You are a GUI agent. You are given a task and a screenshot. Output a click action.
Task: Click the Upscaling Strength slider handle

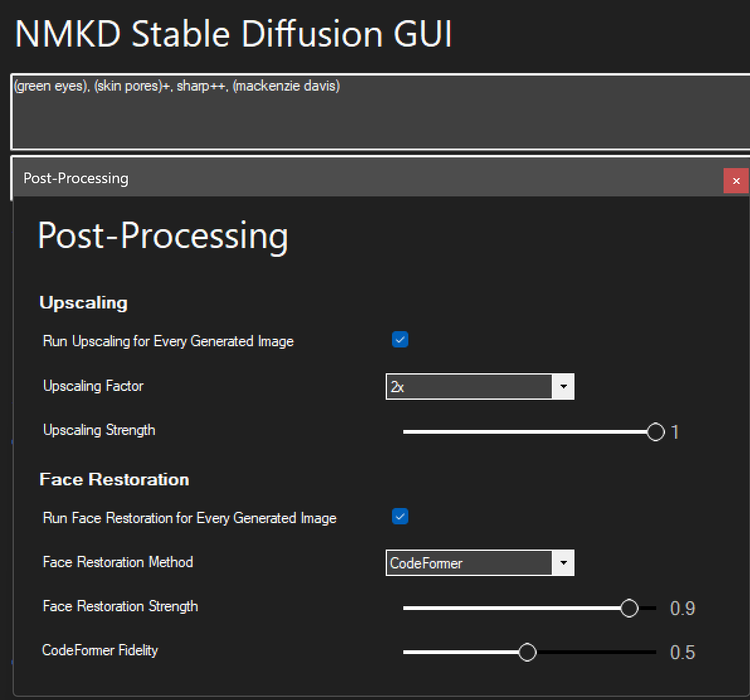click(656, 432)
